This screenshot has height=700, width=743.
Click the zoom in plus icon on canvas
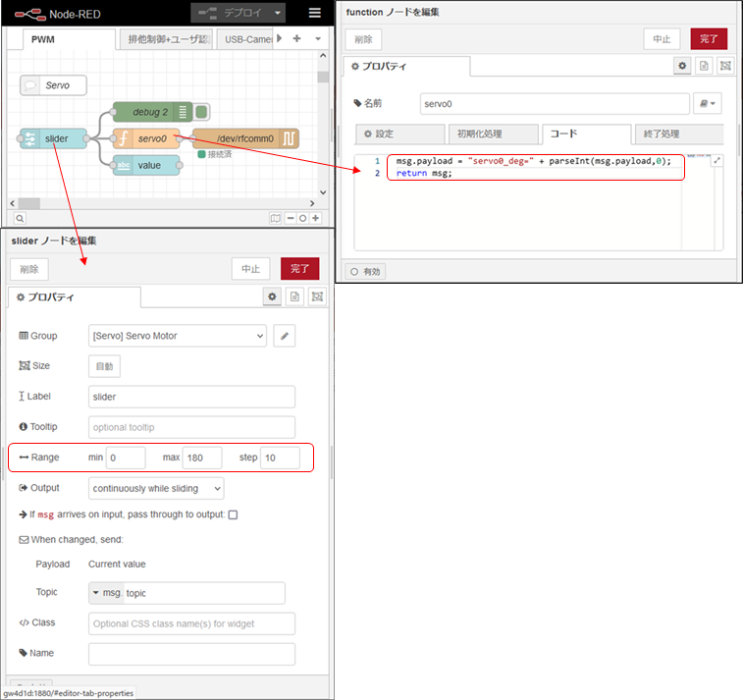click(x=316, y=218)
